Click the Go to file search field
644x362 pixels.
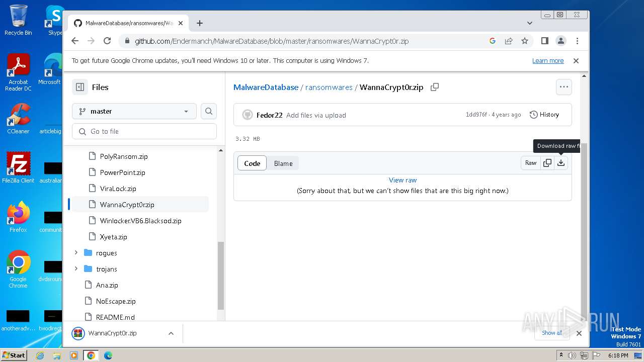(x=144, y=131)
